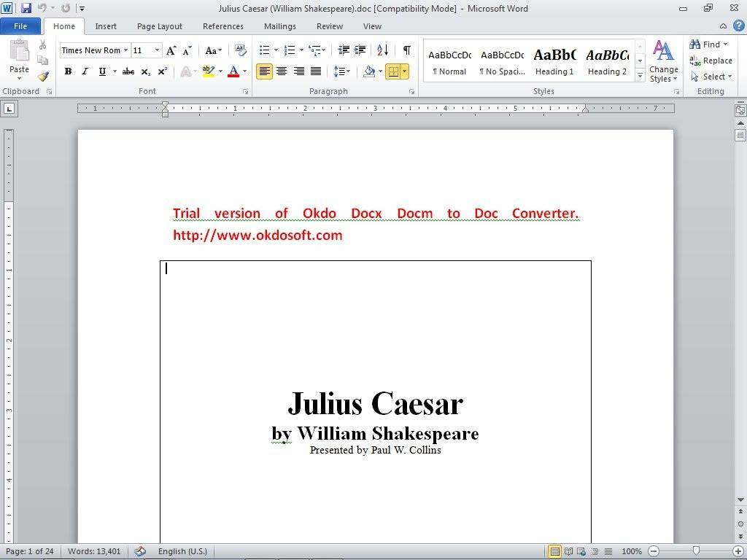Click the Sort A-Z icon
Screen dimensions: 747x560
pyautogui.click(x=382, y=50)
